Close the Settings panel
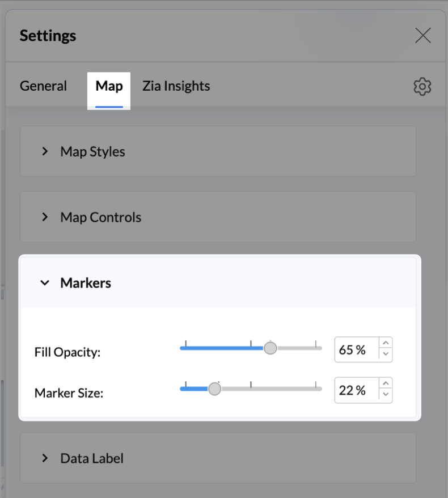Image resolution: width=448 pixels, height=498 pixels. [422, 36]
